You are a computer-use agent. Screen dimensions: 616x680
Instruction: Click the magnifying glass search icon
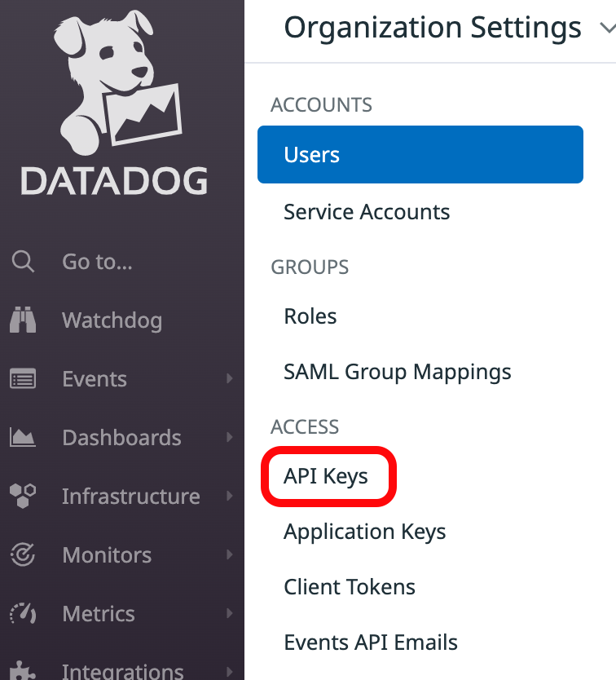(x=23, y=262)
